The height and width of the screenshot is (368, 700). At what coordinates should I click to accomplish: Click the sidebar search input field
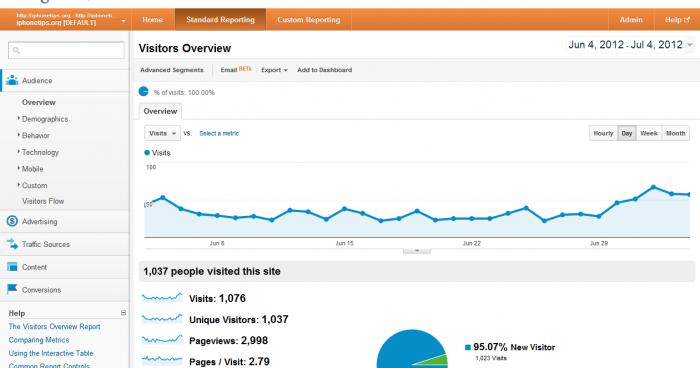click(66, 50)
